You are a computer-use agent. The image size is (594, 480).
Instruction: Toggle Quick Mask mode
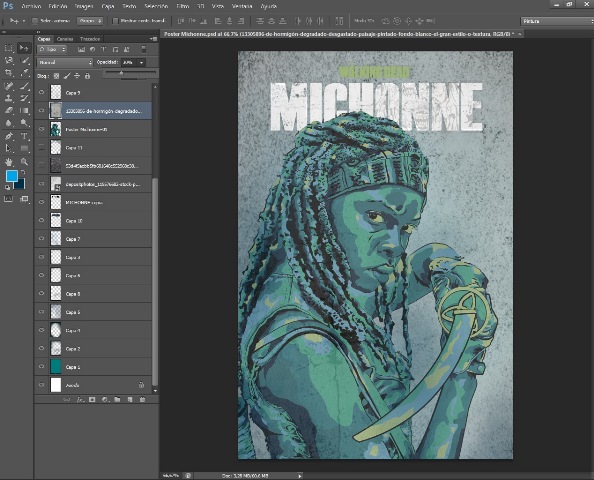tap(8, 199)
